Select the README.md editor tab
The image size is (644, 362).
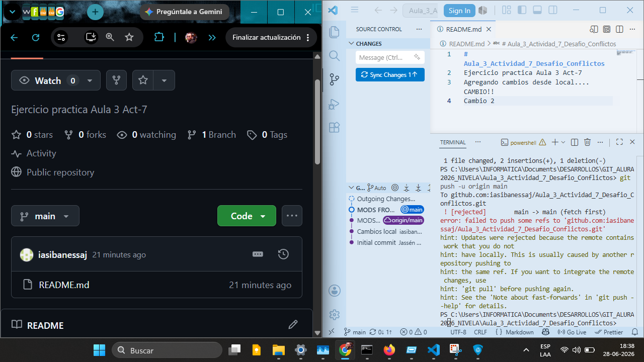tap(463, 29)
